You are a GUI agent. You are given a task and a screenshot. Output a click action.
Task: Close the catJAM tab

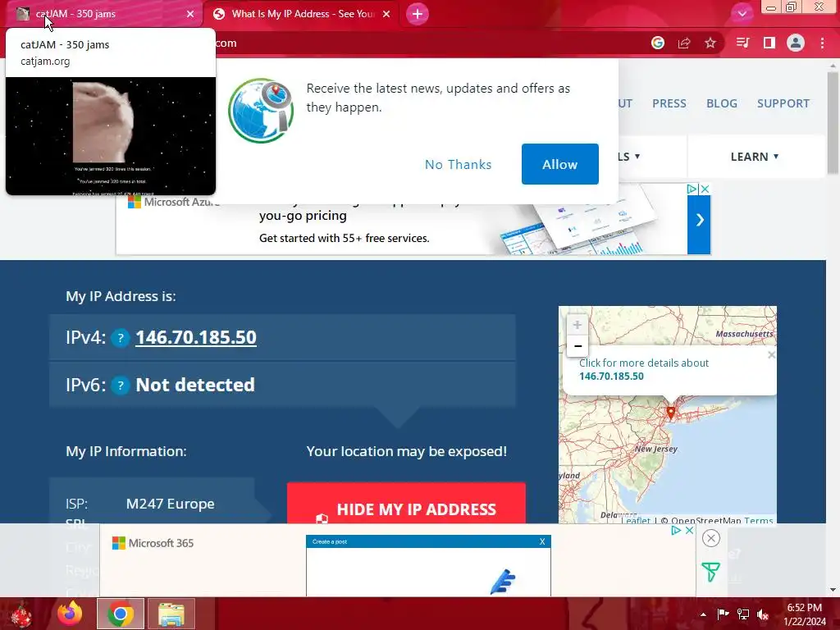pyautogui.click(x=190, y=14)
